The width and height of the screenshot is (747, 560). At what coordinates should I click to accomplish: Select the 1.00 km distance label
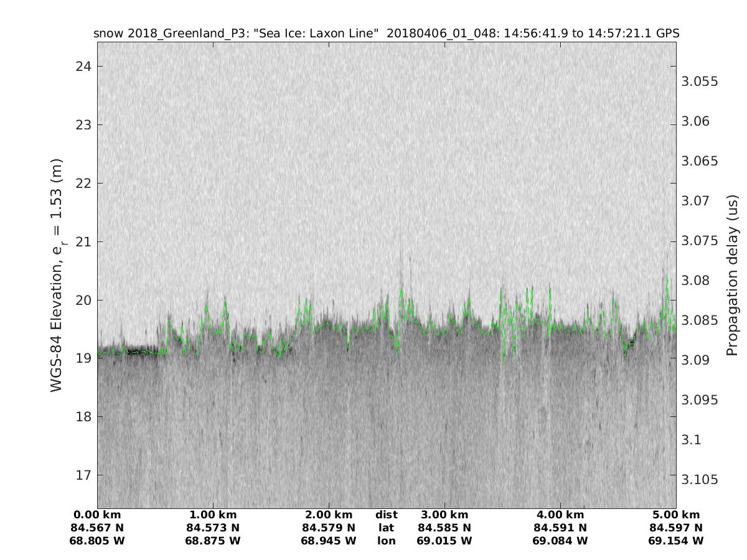tap(213, 515)
